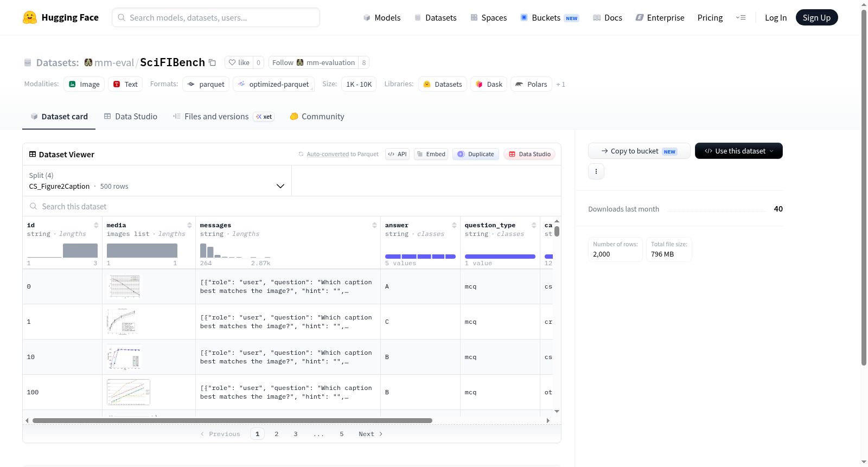Screen dimensions: 868x467
Task: Go to the Community tab
Action: click(x=317, y=117)
